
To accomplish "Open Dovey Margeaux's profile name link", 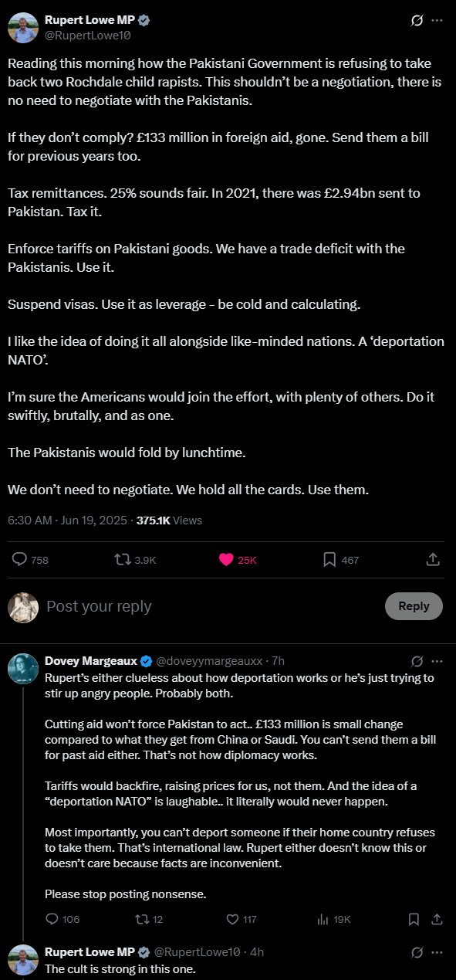I will tap(91, 661).
